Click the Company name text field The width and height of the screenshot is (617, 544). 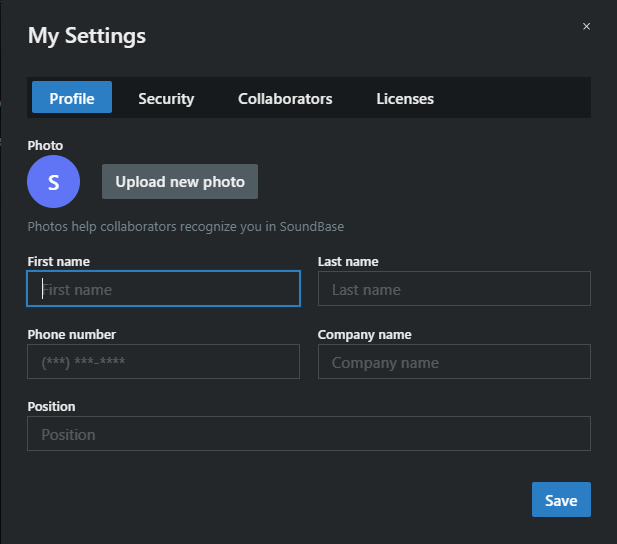tap(454, 361)
